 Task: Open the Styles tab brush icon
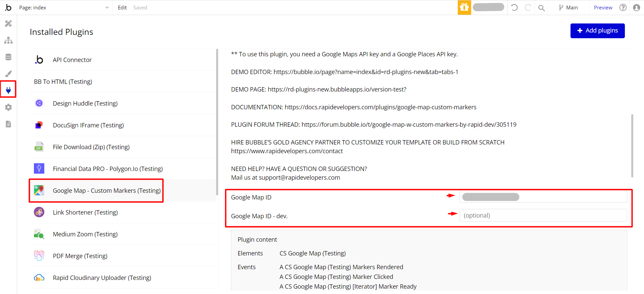pos(8,74)
